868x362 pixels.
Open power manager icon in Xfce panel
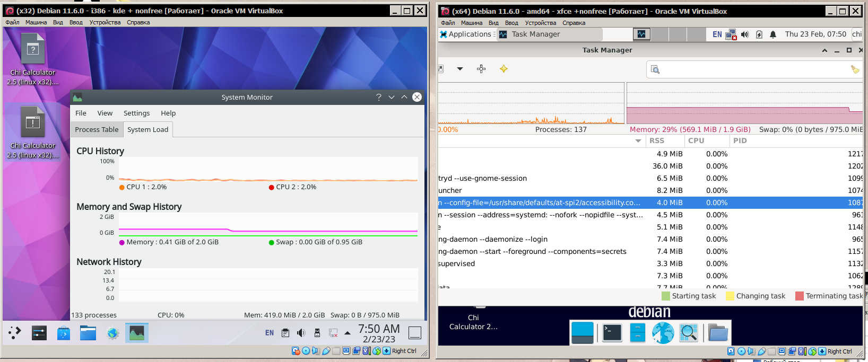tap(759, 34)
